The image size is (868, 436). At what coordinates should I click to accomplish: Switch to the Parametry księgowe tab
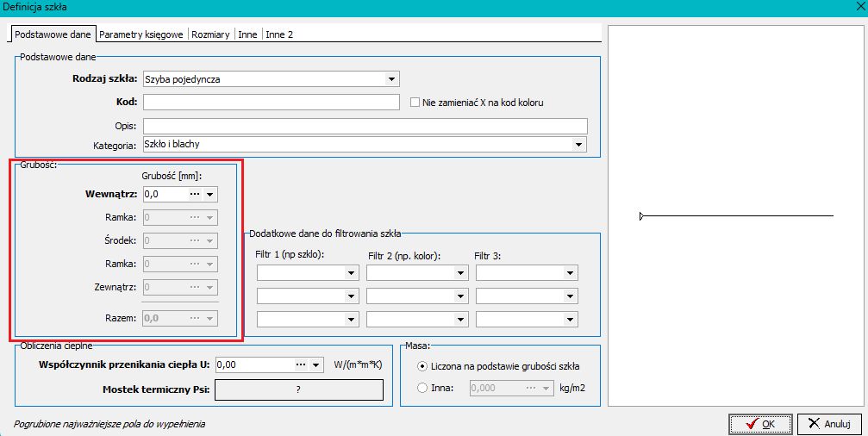(141, 34)
